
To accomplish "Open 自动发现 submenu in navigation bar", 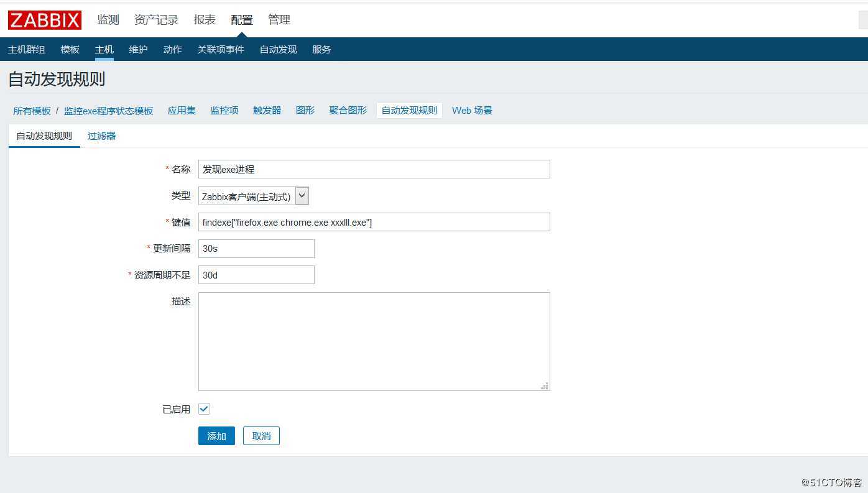I will [x=279, y=49].
